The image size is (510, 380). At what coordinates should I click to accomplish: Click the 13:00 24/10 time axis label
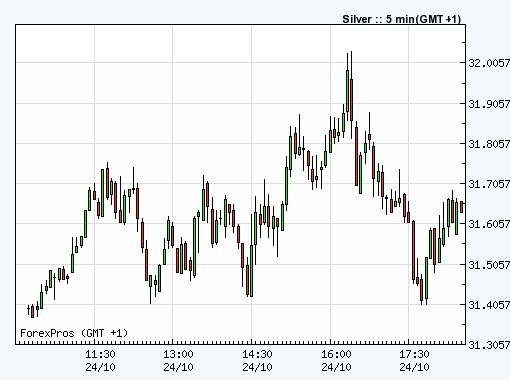click(x=178, y=361)
